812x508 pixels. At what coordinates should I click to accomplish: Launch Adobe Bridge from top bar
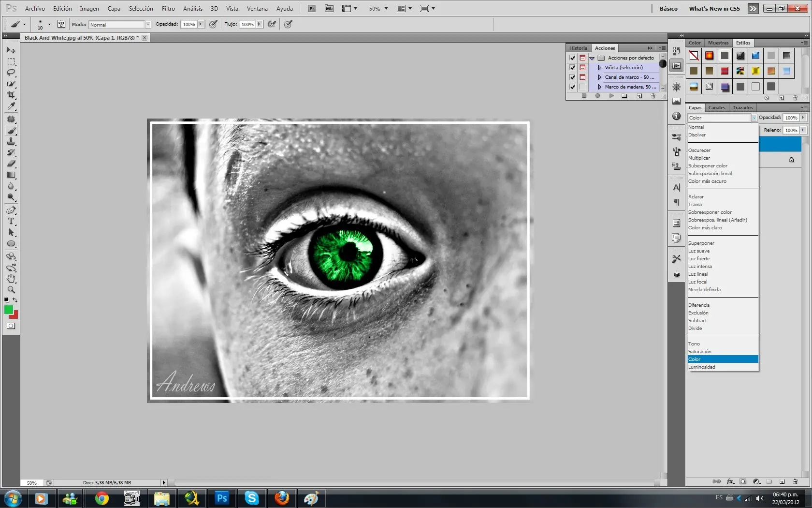point(312,9)
